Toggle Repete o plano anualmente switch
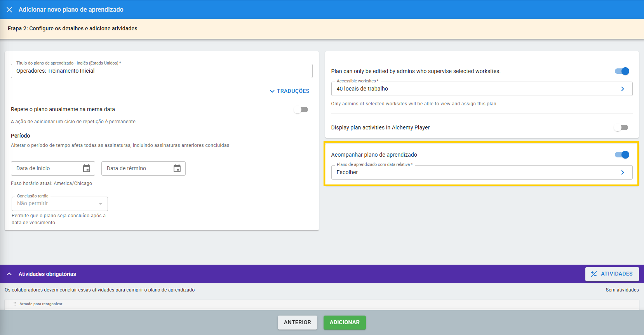Screen dimensions: 644x335 301,110
